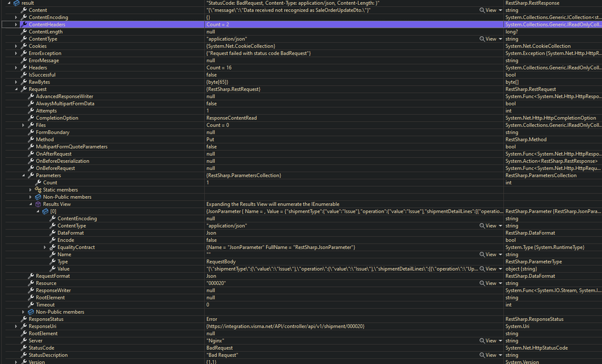Click the Static members icon

(38, 190)
